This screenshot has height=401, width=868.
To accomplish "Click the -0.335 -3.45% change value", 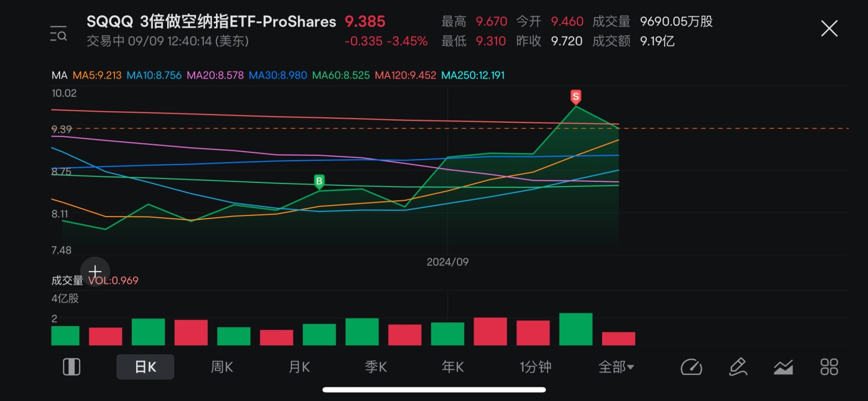I will pyautogui.click(x=386, y=41).
